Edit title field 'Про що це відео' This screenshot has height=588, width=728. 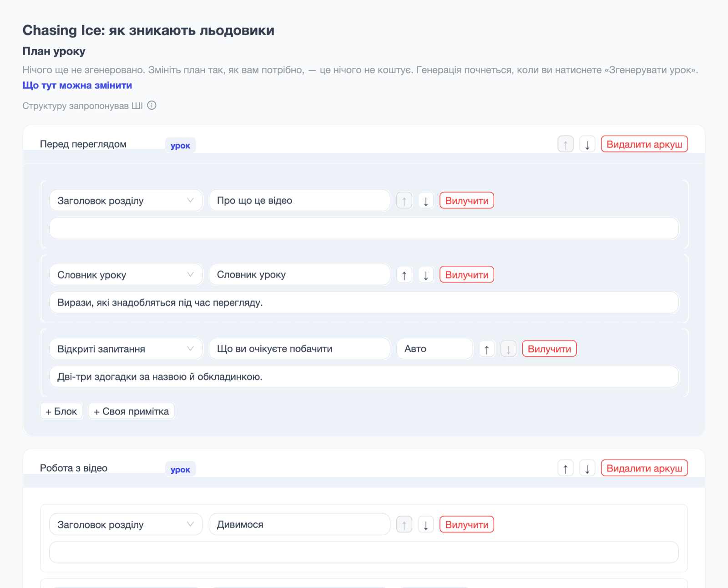[x=300, y=201]
